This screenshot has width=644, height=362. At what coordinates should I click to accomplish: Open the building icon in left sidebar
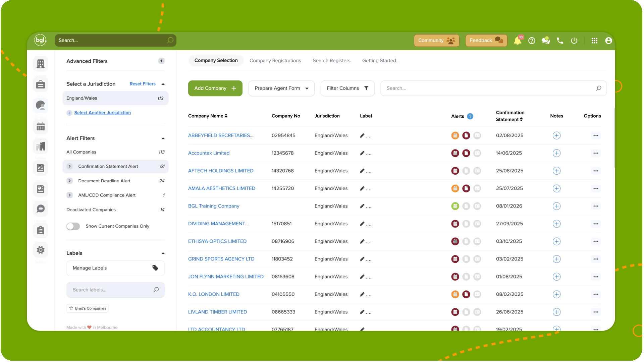tap(41, 64)
